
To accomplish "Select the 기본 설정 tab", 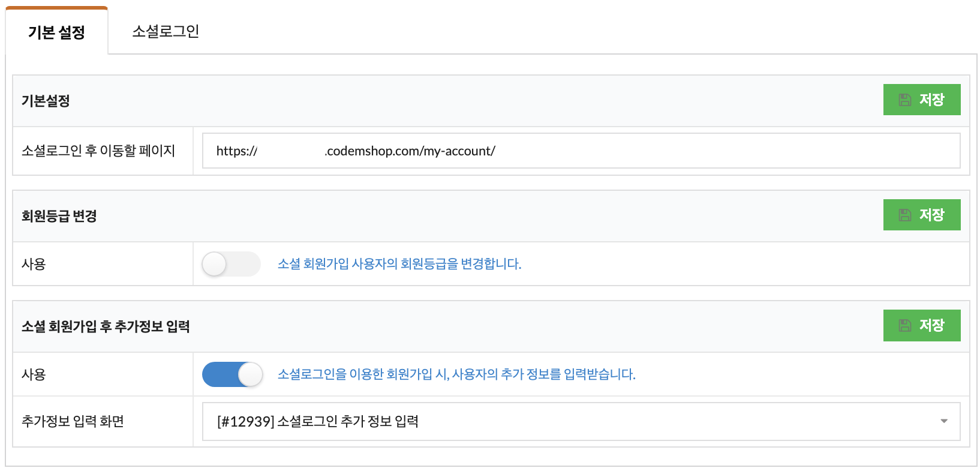I will pyautogui.click(x=57, y=32).
